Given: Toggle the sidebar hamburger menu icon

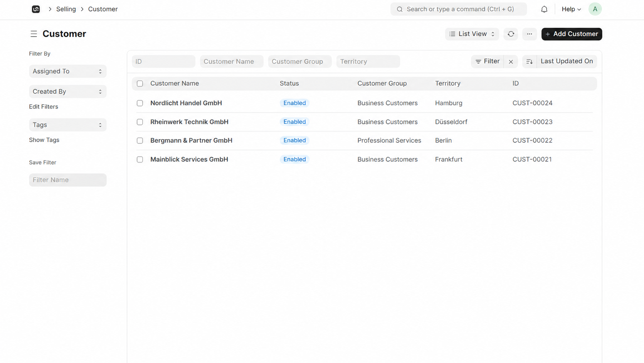Looking at the screenshot, I should pos(34,34).
